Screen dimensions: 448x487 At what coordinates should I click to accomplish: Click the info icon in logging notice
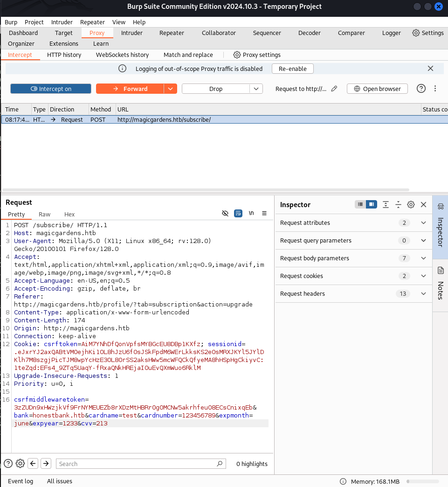point(122,69)
